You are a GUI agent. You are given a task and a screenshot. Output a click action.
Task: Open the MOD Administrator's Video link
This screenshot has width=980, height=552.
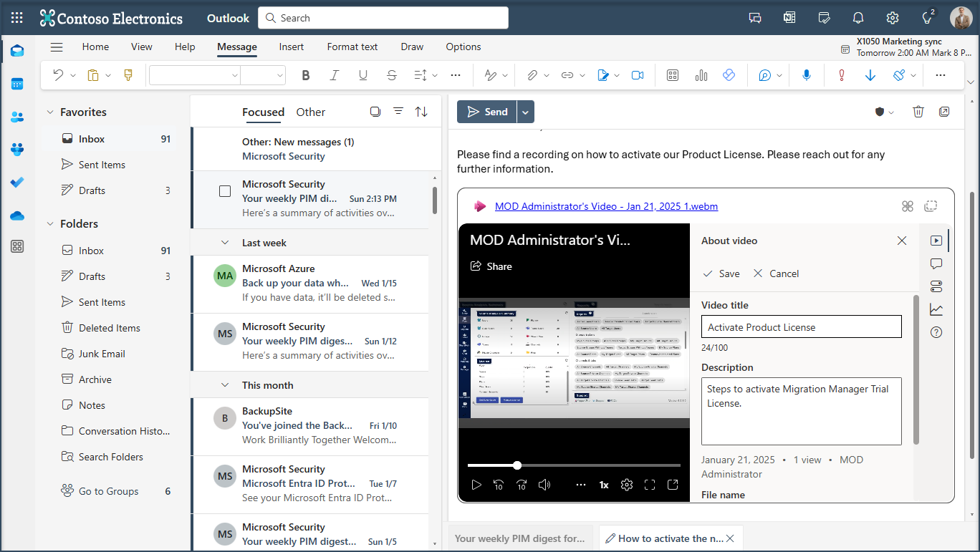pos(606,206)
